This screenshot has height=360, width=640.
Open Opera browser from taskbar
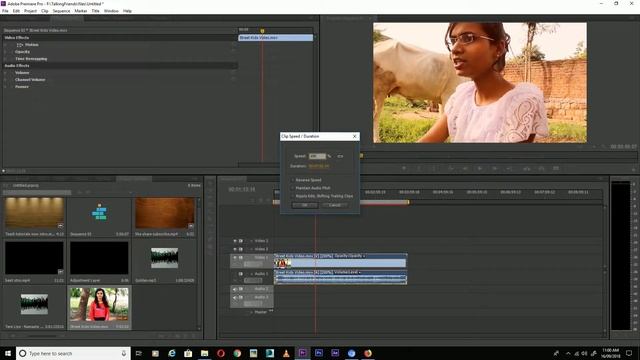221,353
